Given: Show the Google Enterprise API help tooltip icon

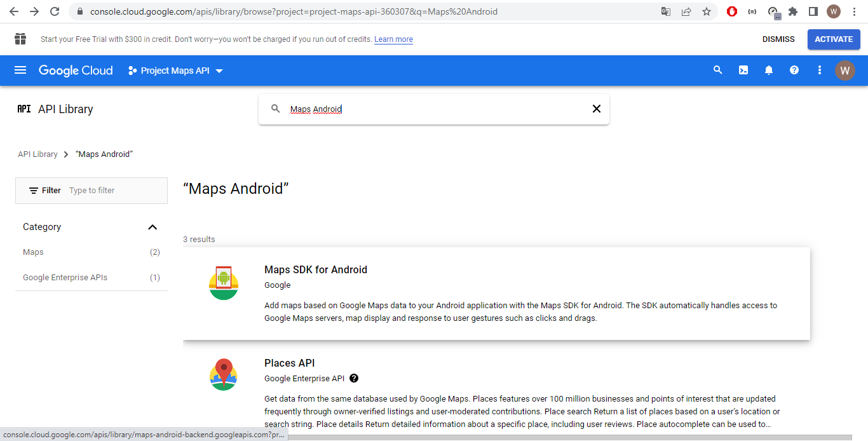Looking at the screenshot, I should point(354,378).
